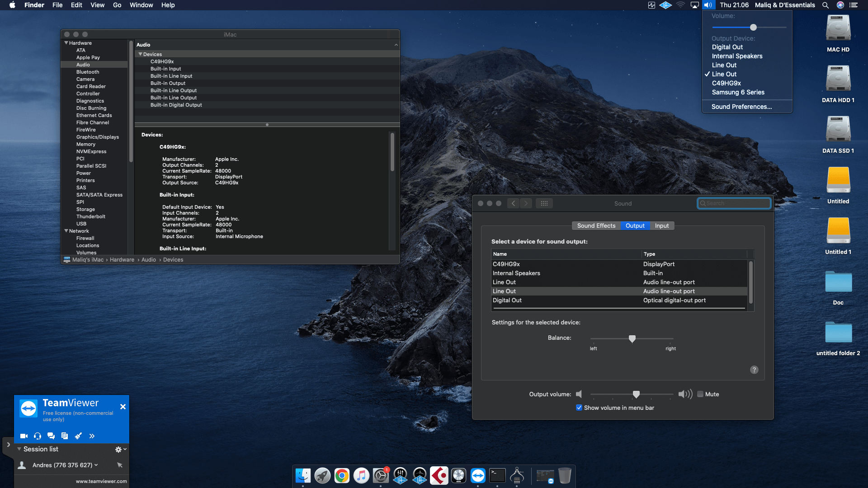The width and height of the screenshot is (868, 488).
Task: Open Google Chrome from the Dock
Action: pyautogui.click(x=342, y=475)
